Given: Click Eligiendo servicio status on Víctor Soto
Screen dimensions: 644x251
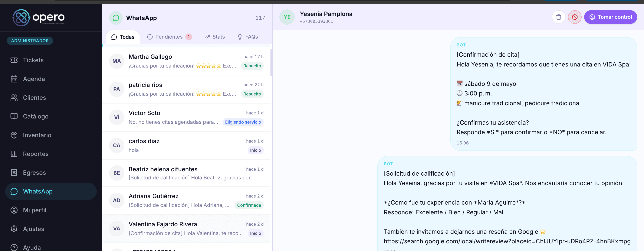Looking at the screenshot, I should (x=243, y=122).
